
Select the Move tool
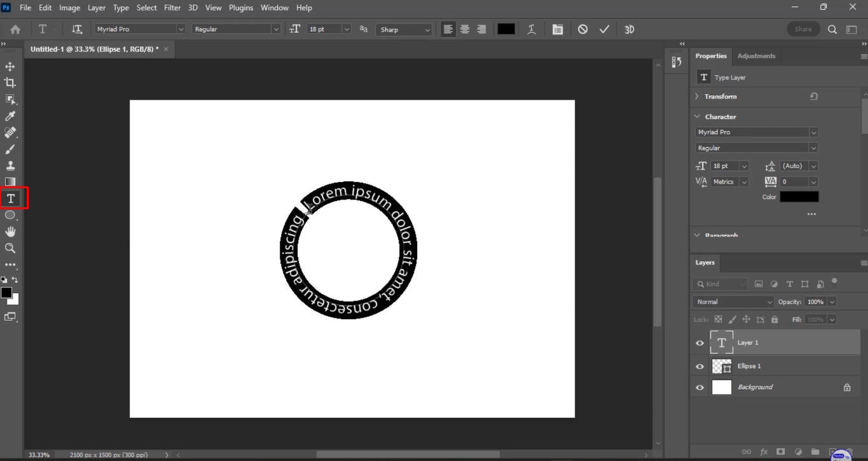[x=9, y=66]
